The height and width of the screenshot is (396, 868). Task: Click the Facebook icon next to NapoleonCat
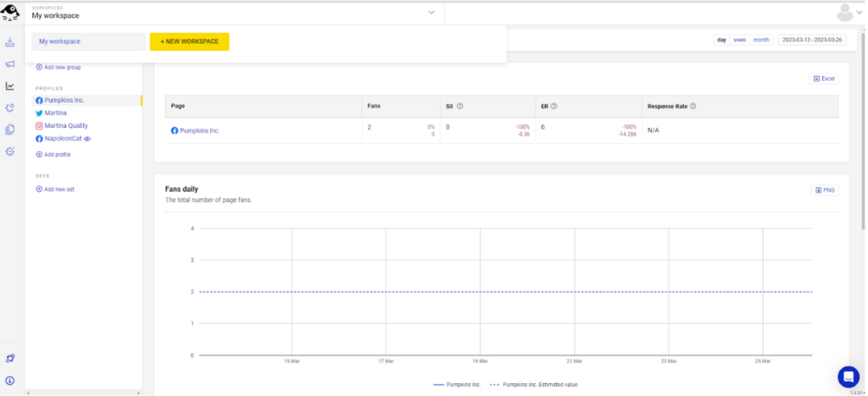click(x=39, y=139)
